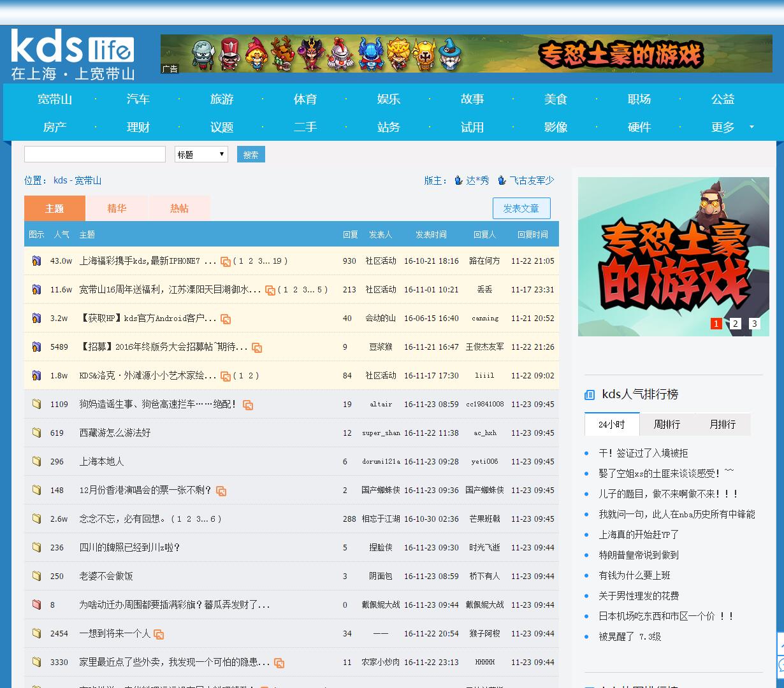
Task: Click pinned thread icon for 【获取HP】kds官方Android客户
Action: [37, 318]
